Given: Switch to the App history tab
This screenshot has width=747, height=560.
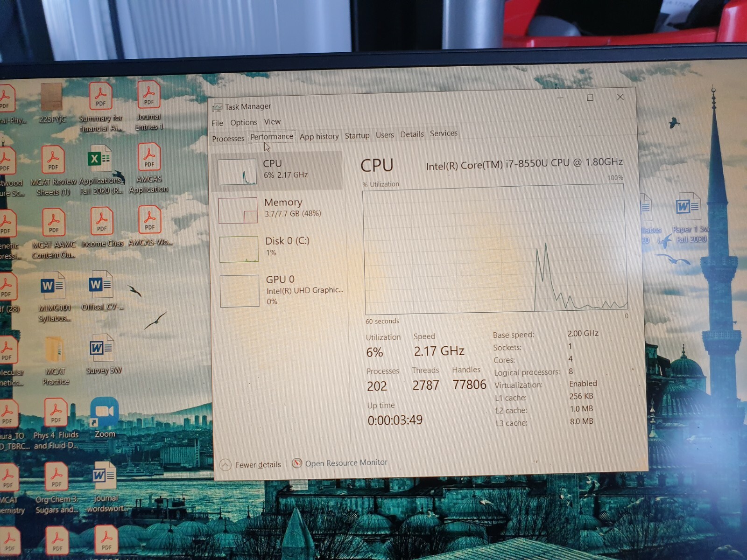Looking at the screenshot, I should coord(319,136).
